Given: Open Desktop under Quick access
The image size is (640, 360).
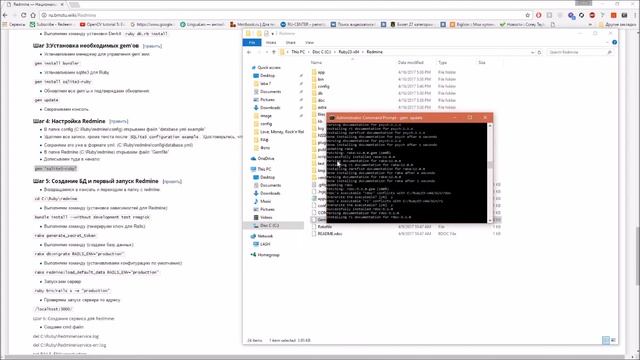Looking at the screenshot, I should click(267, 76).
